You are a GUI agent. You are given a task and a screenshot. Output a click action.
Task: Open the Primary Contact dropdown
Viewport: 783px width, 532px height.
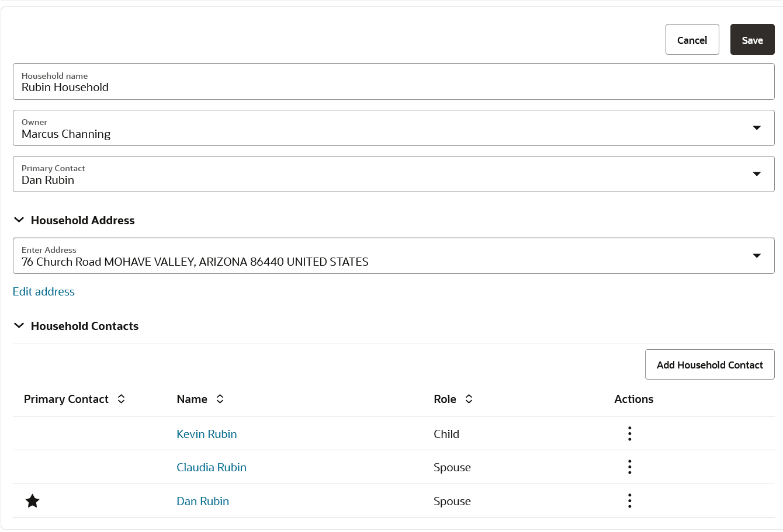point(757,173)
